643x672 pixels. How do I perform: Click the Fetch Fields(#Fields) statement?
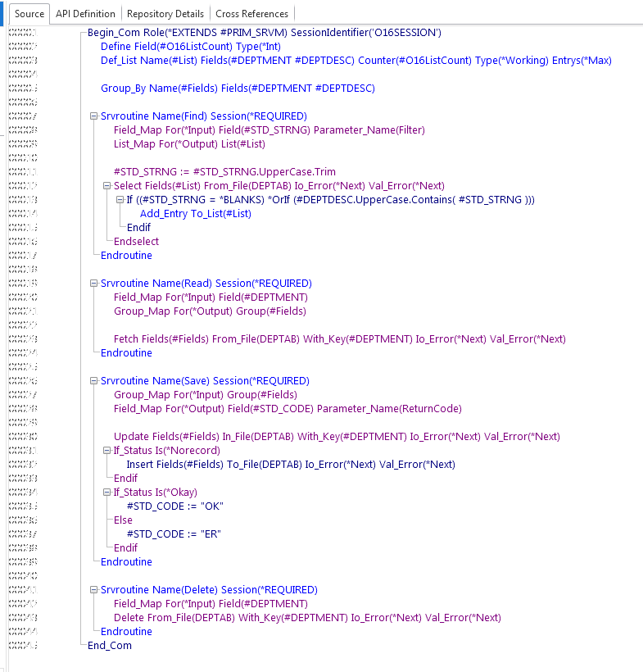coord(339,339)
